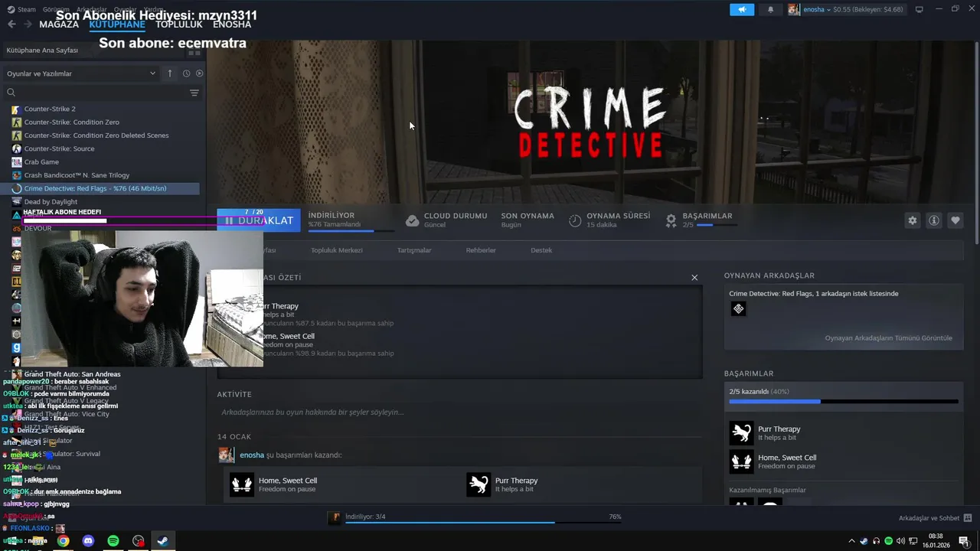Add Crime Detective to favorites heart
Viewport: 980px width, 551px height.
(x=955, y=220)
